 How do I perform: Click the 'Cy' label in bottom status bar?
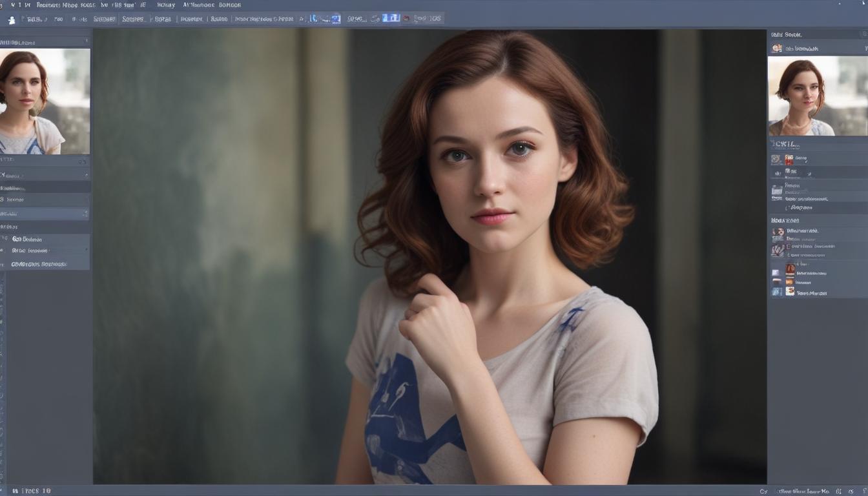click(x=763, y=491)
